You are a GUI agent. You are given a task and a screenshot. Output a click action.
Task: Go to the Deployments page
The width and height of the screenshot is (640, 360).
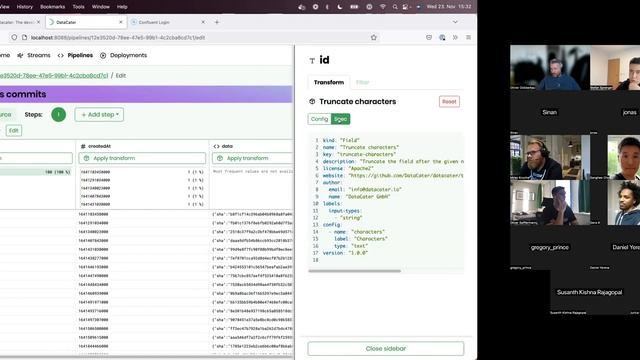point(129,55)
